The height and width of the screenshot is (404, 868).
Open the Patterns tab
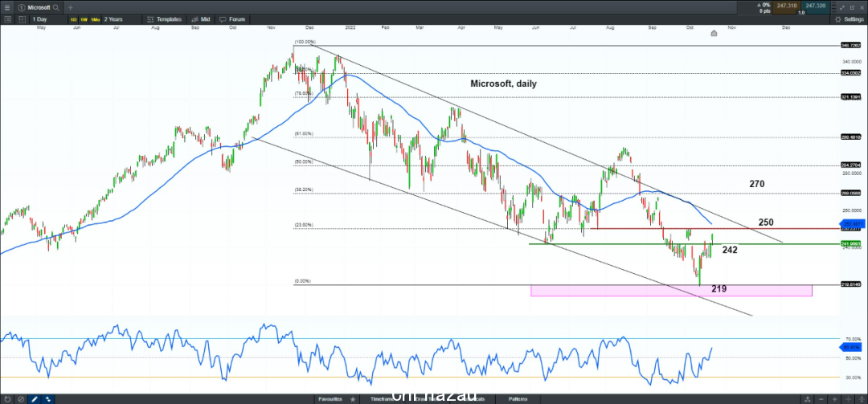point(518,399)
